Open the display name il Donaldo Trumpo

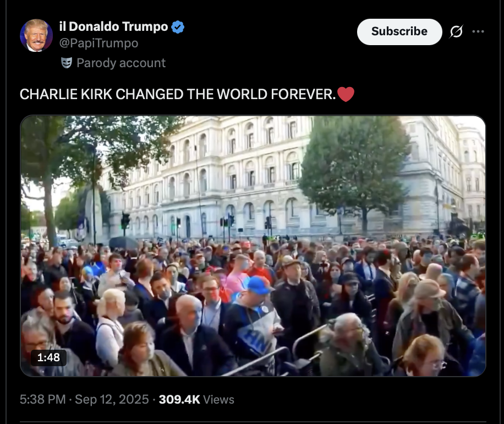[x=113, y=26]
